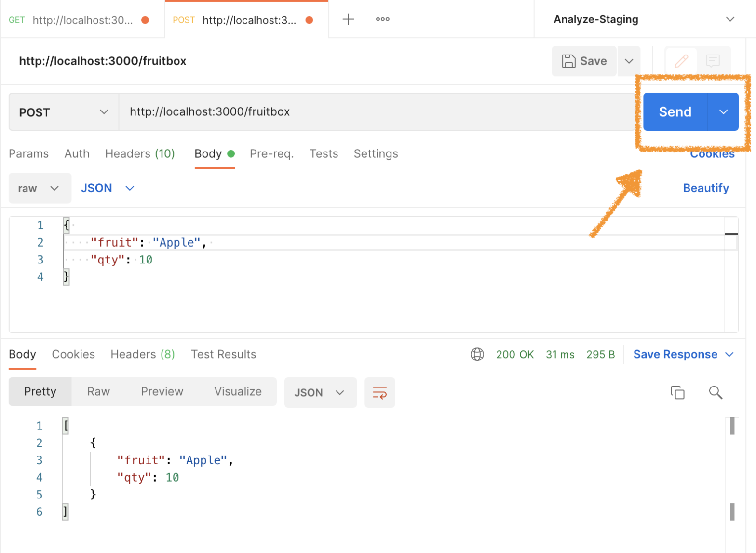The height and width of the screenshot is (553, 756).
Task: Select the Preview response view
Action: [x=162, y=392]
